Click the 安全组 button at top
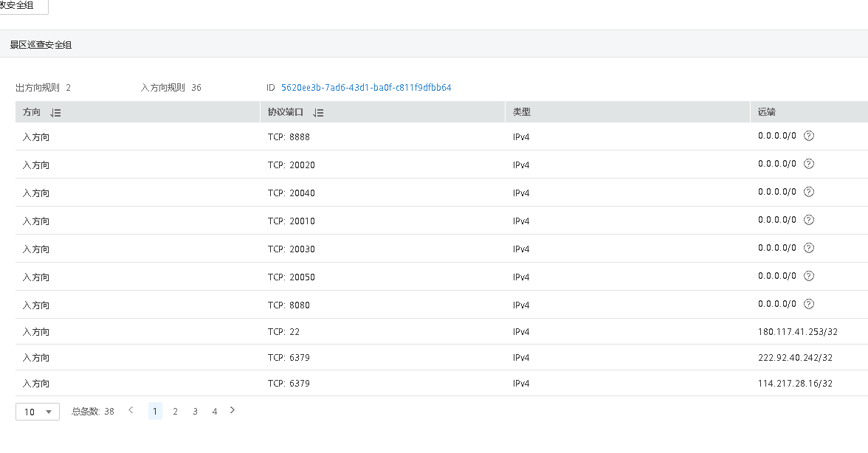 [22, 6]
